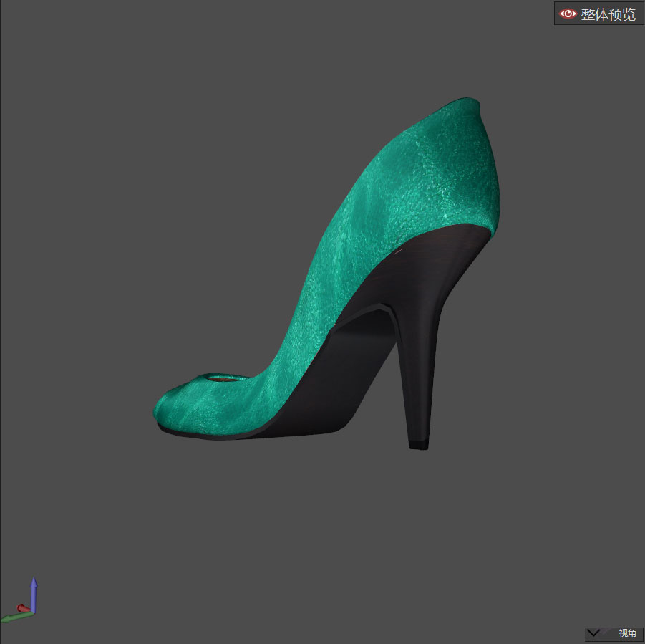Click the black sole arch of shoe

(337, 378)
